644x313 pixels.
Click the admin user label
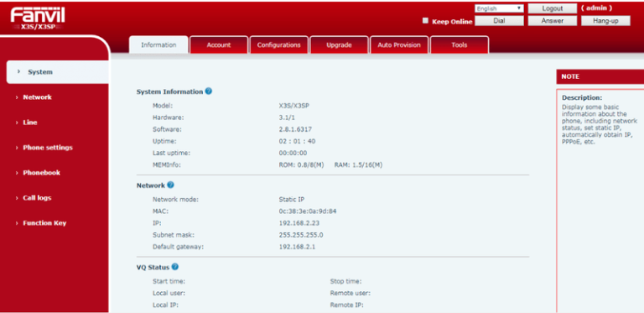tap(596, 8)
